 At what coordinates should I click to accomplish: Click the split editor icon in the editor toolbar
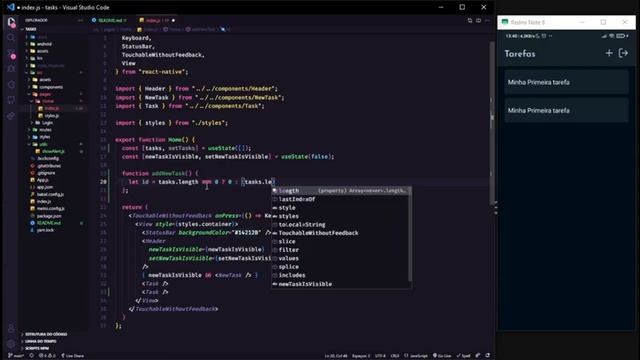(x=478, y=20)
